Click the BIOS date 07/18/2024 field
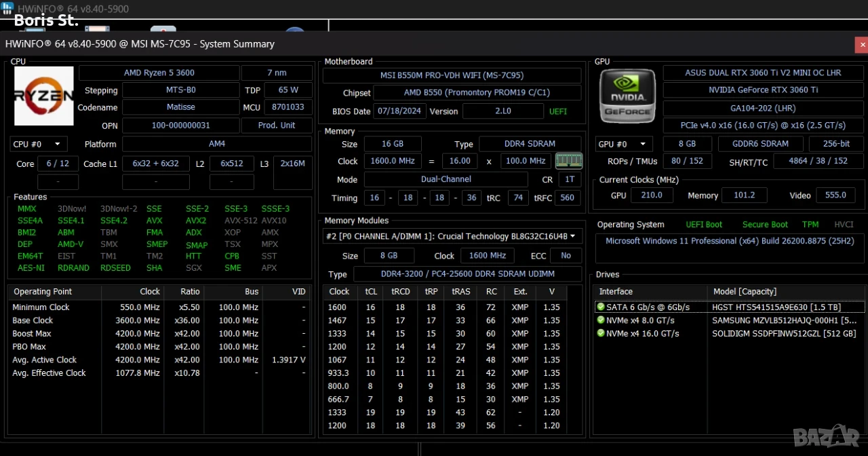 pos(398,111)
